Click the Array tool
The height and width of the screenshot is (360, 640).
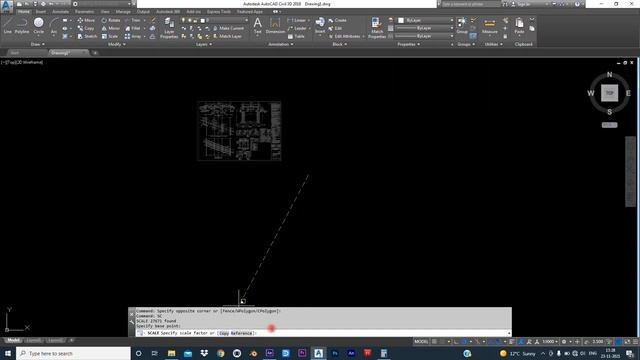[133, 36]
